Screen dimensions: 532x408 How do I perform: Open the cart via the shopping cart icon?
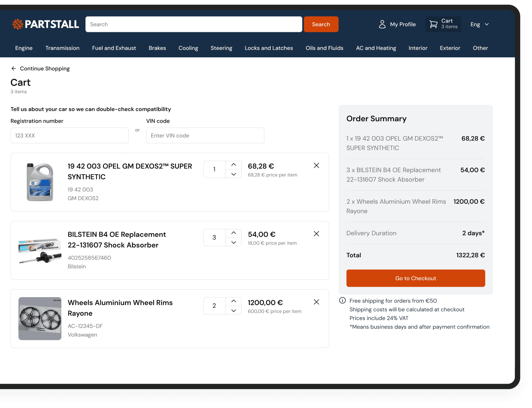[433, 24]
